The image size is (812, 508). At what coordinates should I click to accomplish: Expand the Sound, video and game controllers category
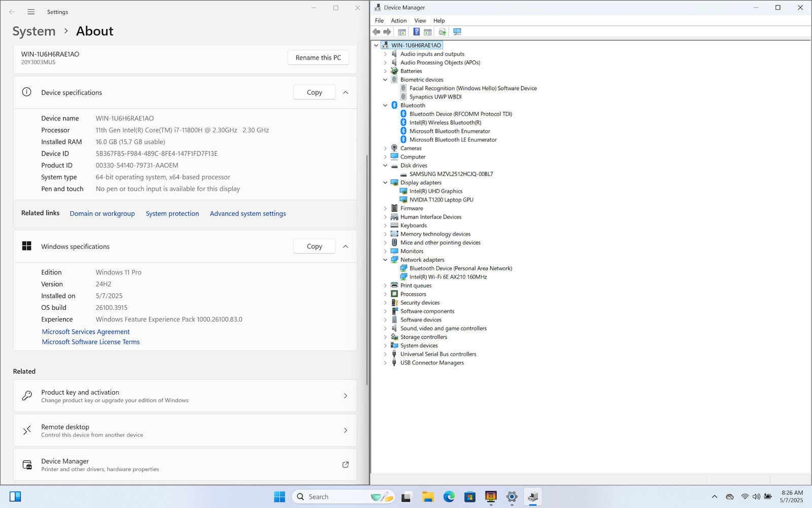[x=385, y=328]
